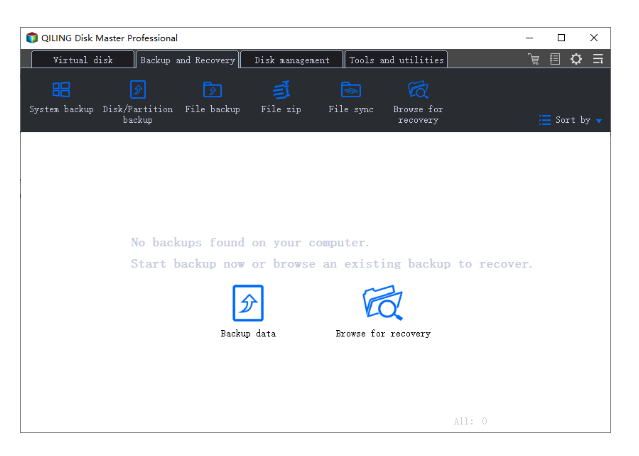This screenshot has width=639, height=456.
Task: Open Tools and utilities tab
Action: point(396,60)
